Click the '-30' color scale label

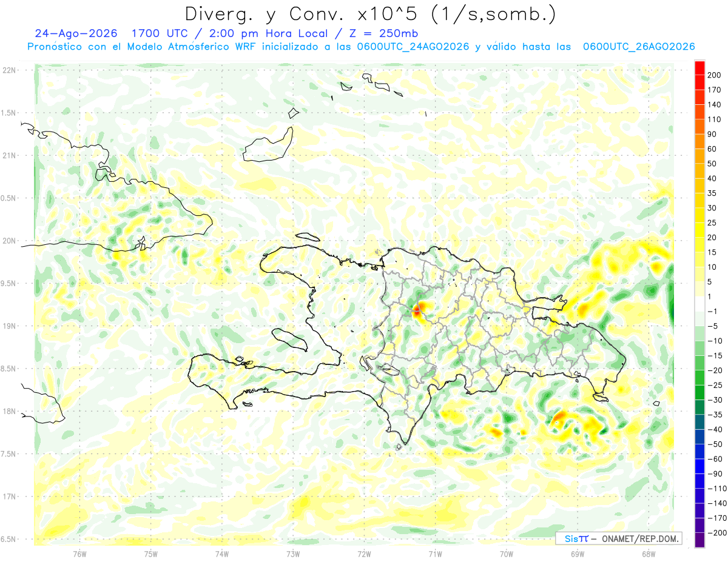715,400
